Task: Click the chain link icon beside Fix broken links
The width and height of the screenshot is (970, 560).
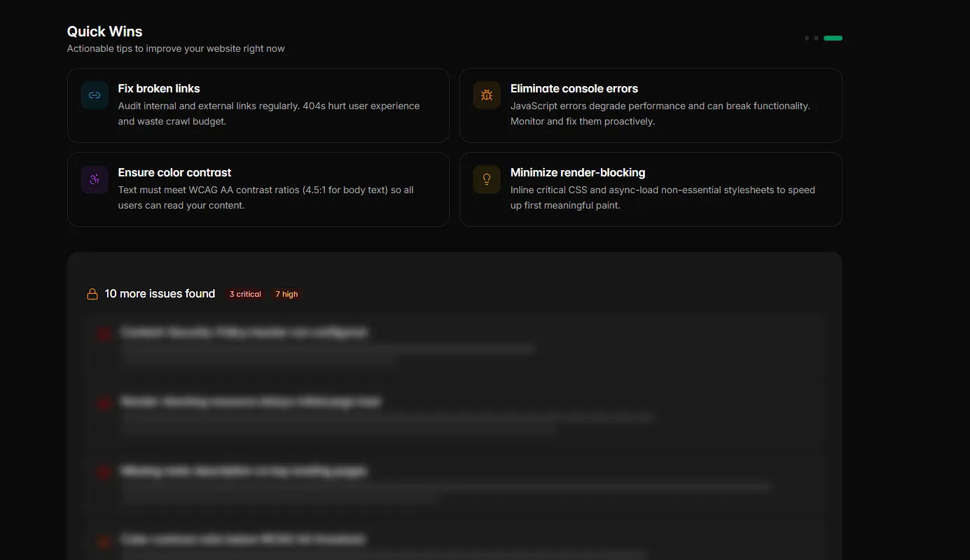Action: click(95, 95)
